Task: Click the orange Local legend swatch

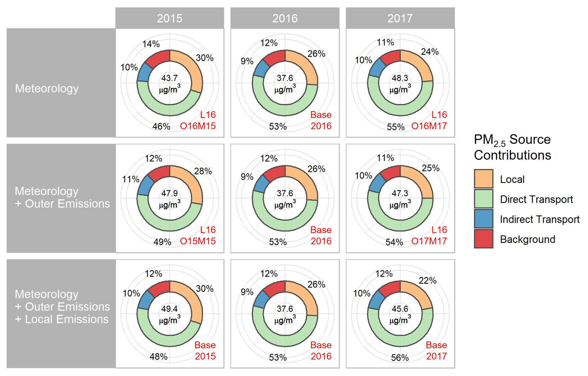Action: click(x=483, y=179)
